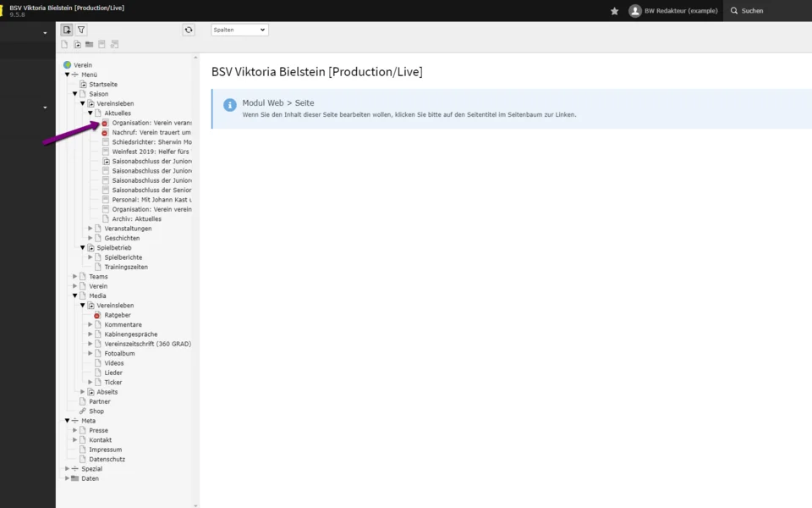The height and width of the screenshot is (508, 812).
Task: Click the Suchen search field
Action: pyautogui.click(x=765, y=11)
